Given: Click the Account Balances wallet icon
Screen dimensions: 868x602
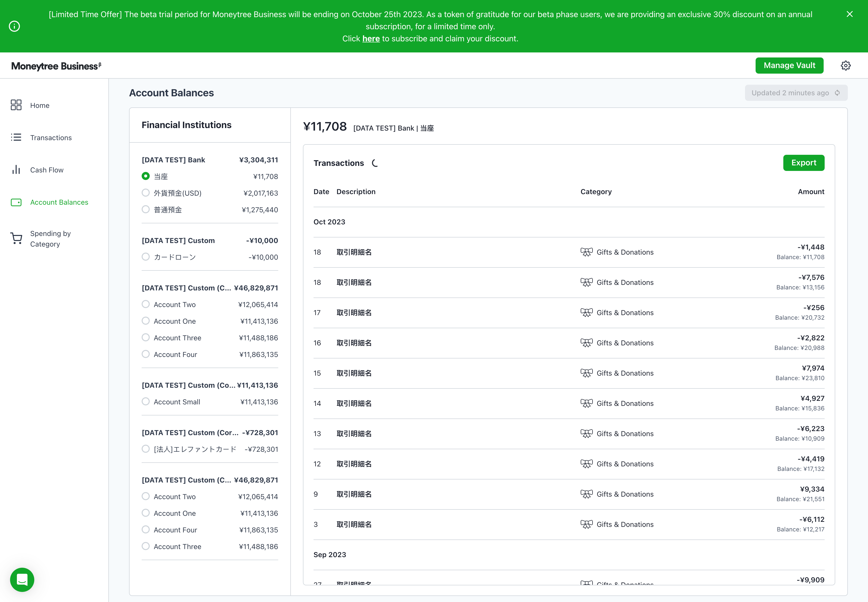Looking at the screenshot, I should click(16, 202).
